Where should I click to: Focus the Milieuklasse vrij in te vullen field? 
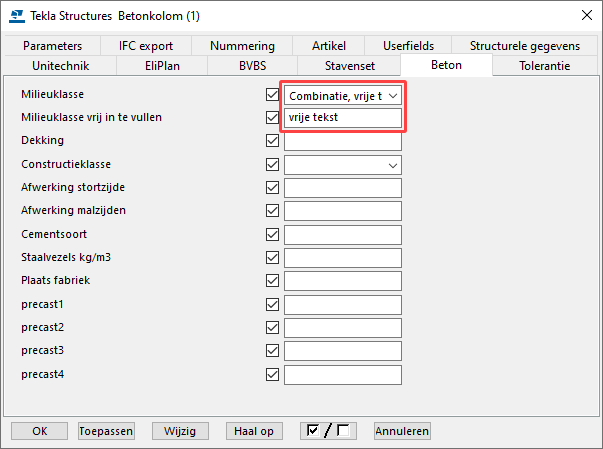pos(343,118)
